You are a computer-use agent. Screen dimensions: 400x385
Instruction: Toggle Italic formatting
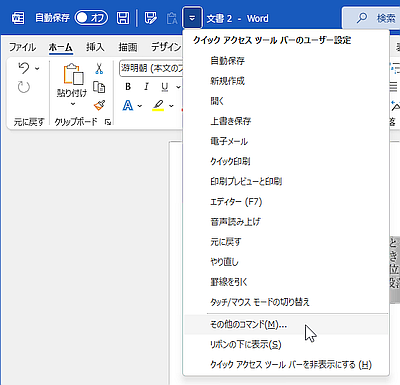tap(146, 87)
